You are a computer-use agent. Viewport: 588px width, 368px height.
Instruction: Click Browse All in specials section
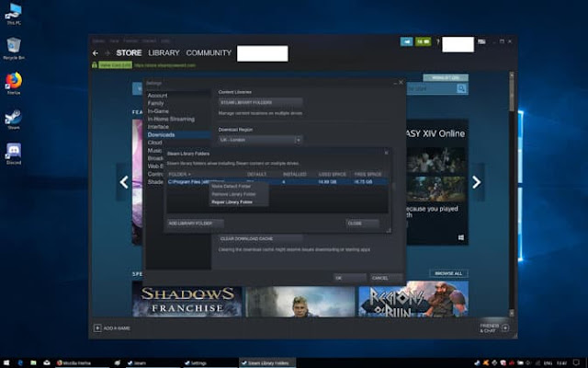tap(448, 273)
